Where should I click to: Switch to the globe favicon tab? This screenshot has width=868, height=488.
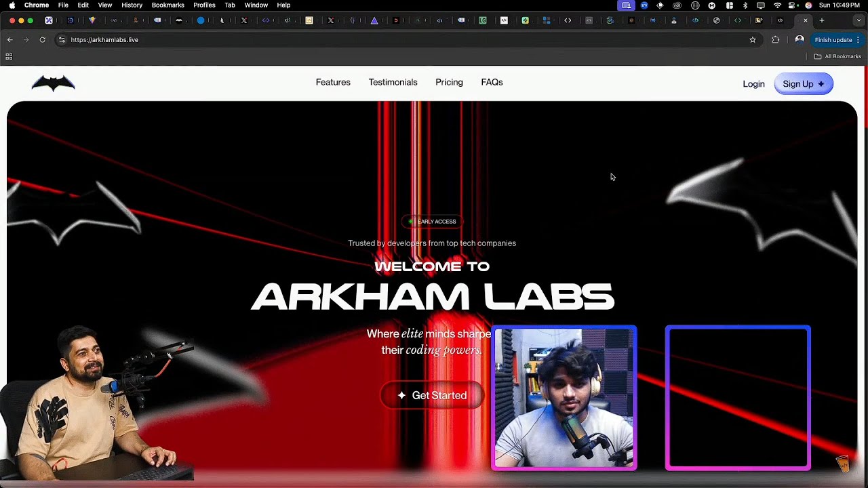716,20
